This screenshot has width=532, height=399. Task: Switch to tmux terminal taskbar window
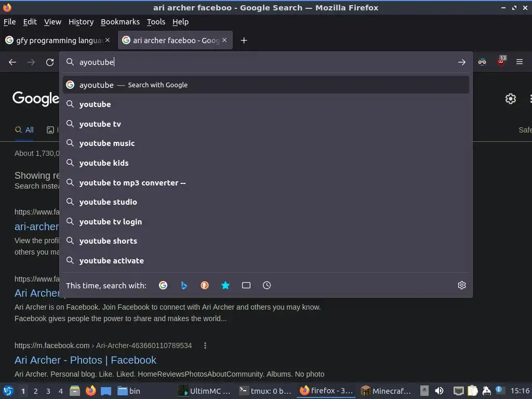coord(265,391)
